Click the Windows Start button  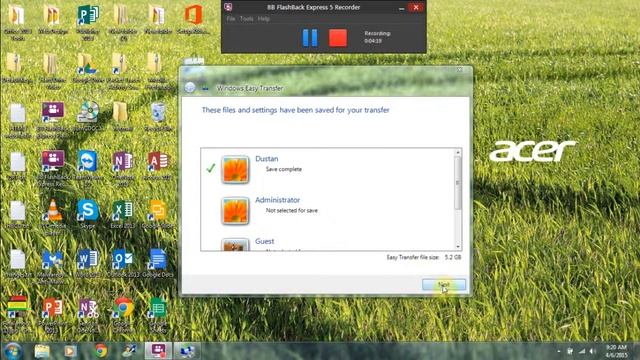click(x=13, y=351)
